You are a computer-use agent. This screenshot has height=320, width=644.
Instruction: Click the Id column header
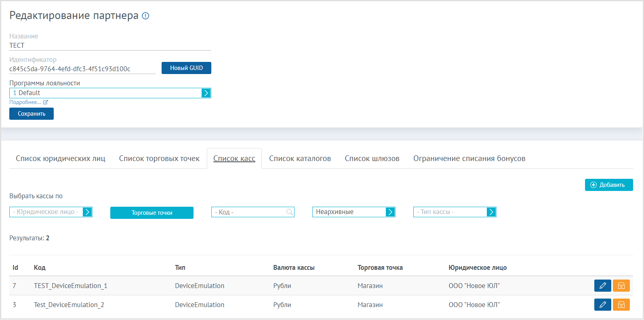click(15, 267)
